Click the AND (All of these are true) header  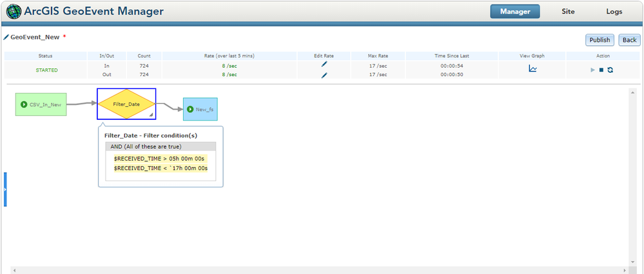pyautogui.click(x=161, y=146)
